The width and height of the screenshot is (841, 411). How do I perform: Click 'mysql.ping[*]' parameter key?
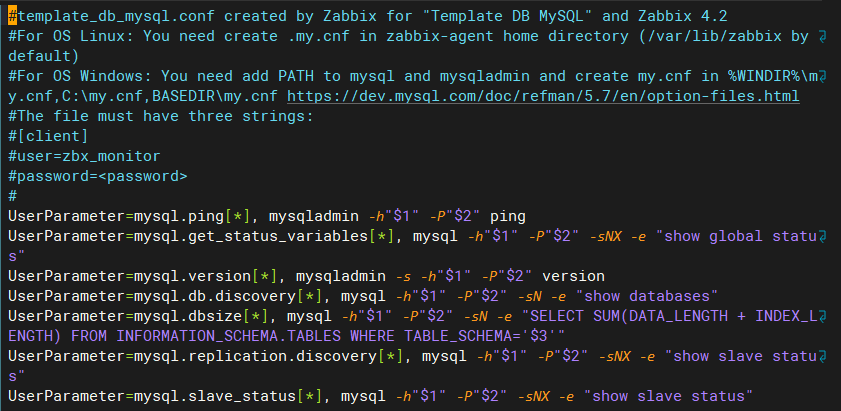pos(192,217)
